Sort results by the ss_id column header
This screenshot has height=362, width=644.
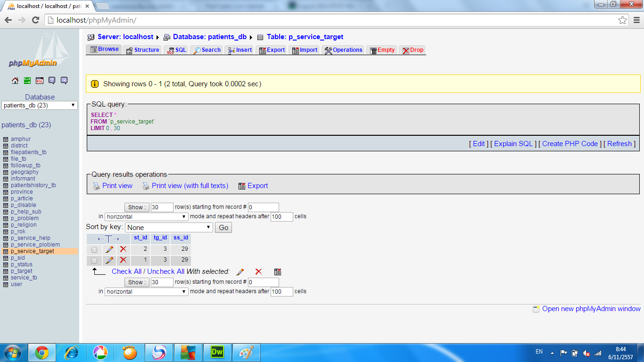181,238
